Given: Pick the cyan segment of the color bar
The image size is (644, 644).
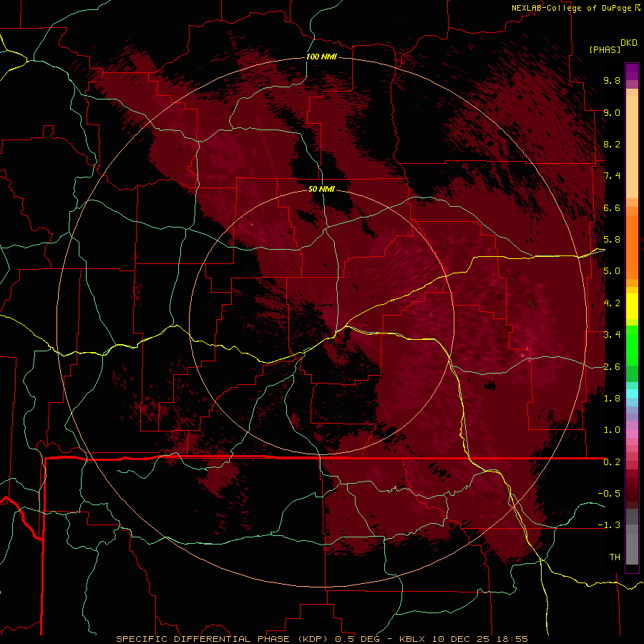Looking at the screenshot, I should click(x=632, y=394).
